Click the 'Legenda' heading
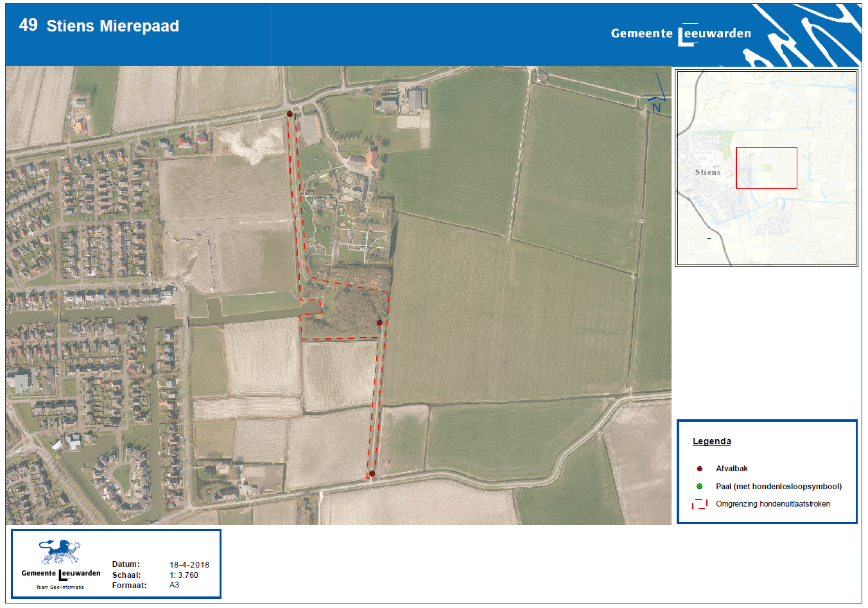 (x=711, y=441)
